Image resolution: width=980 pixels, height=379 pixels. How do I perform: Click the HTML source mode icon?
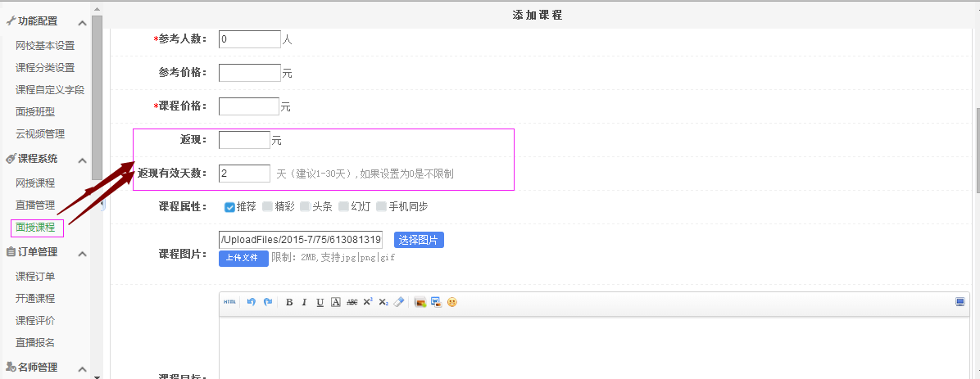229,302
